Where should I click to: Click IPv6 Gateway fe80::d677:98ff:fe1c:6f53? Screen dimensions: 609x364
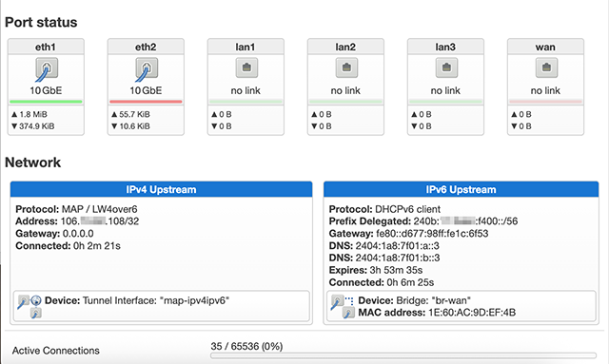tap(408, 234)
